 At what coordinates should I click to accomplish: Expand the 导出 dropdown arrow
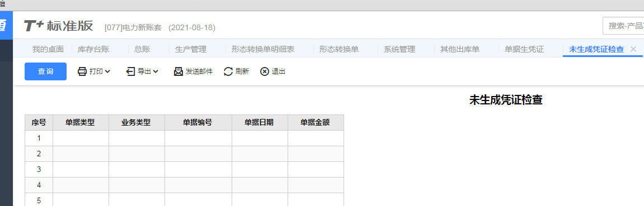156,71
